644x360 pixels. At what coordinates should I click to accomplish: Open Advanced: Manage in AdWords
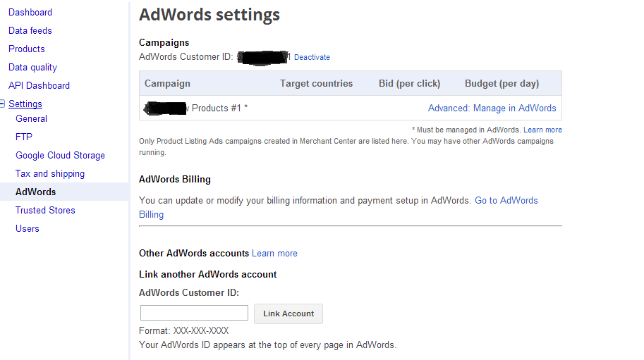(492, 108)
